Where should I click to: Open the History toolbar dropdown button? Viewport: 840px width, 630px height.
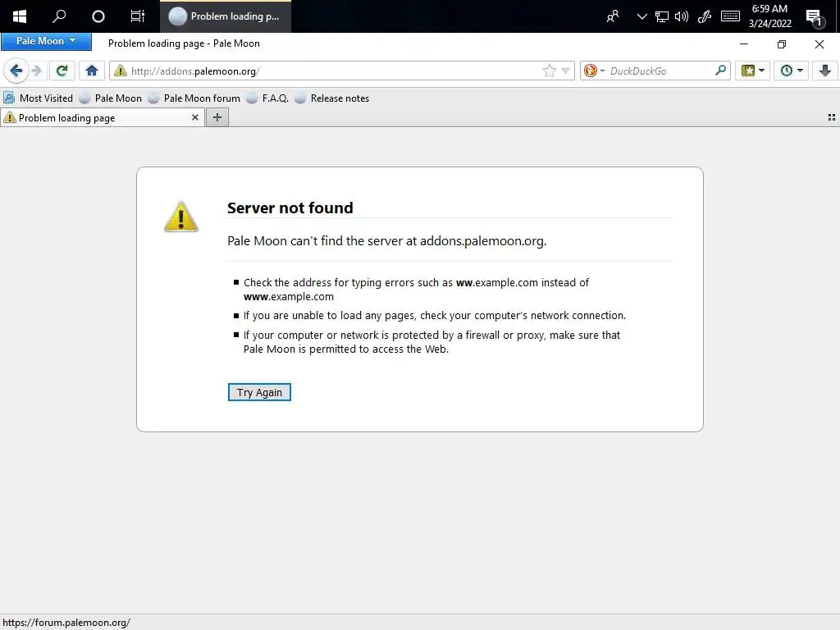coord(792,71)
